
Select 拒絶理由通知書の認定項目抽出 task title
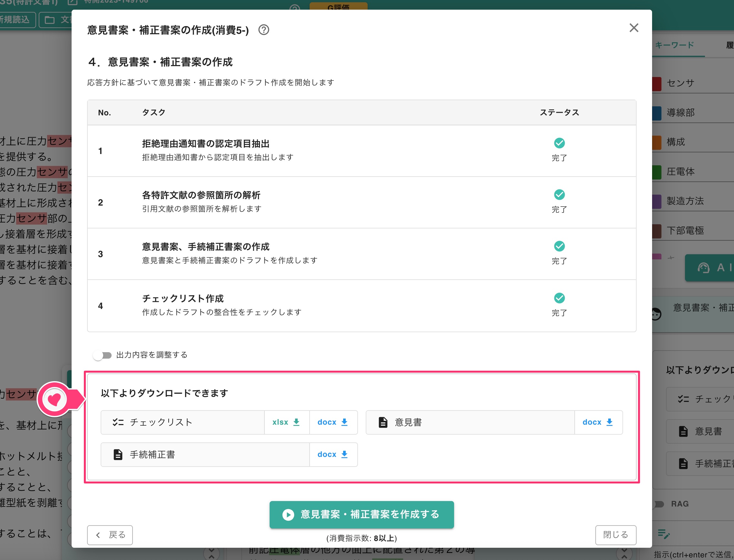[205, 144]
